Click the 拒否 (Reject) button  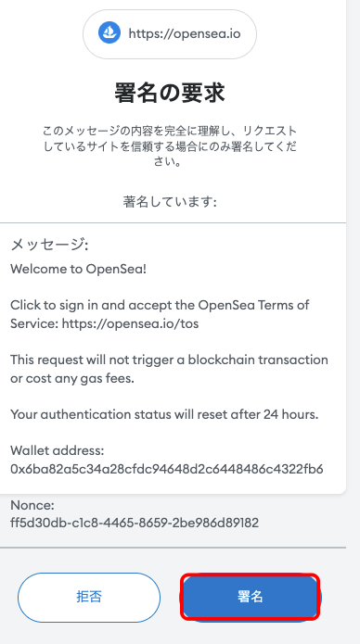(89, 597)
